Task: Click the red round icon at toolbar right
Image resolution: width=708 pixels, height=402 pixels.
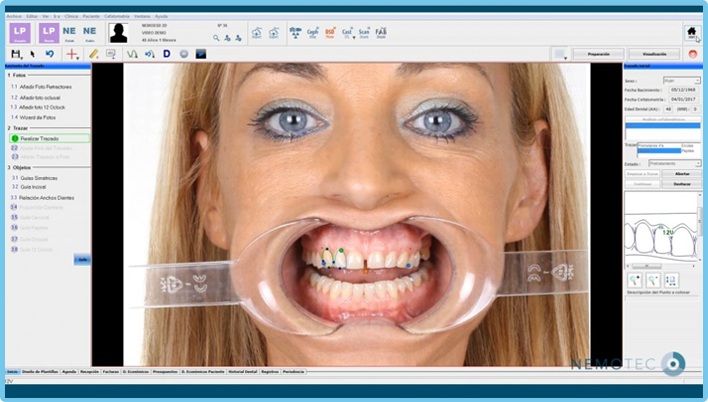Action: pos(693,54)
